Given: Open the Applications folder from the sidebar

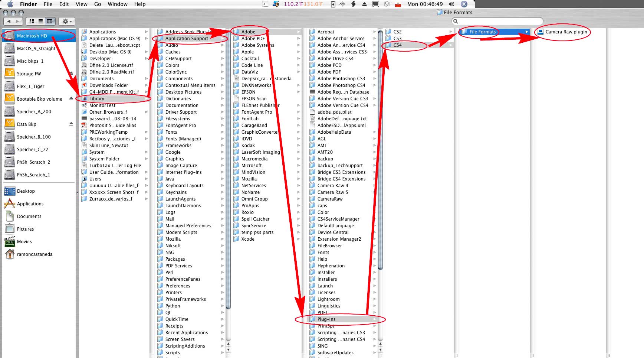Looking at the screenshot, I should point(30,204).
